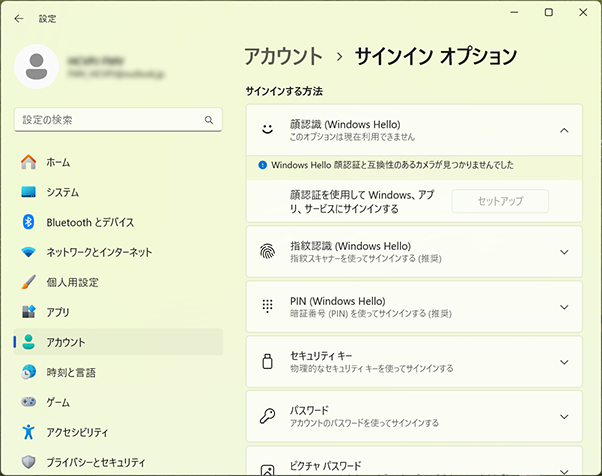The image size is (602, 476).
Task: Click the 個人用設定 paintbrush icon
Action: point(29,282)
